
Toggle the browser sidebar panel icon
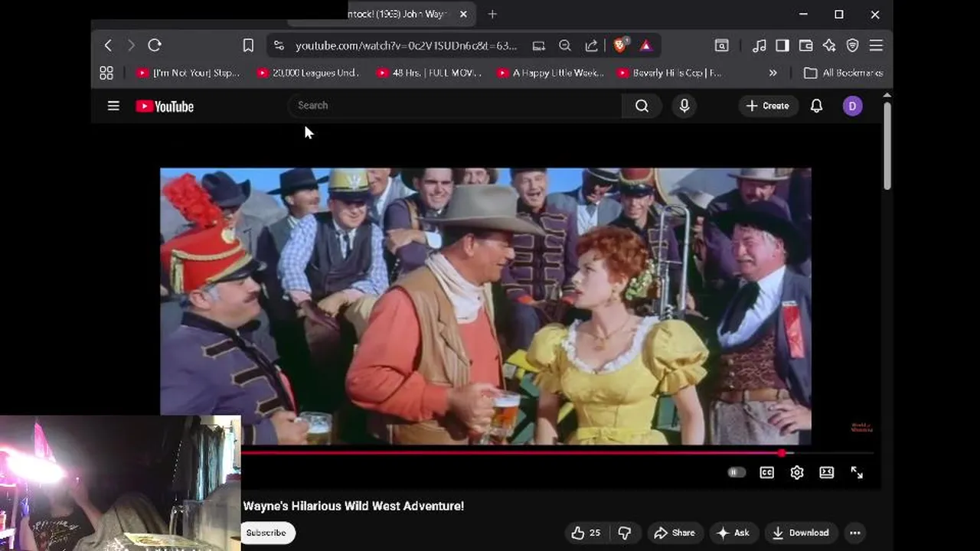[782, 46]
